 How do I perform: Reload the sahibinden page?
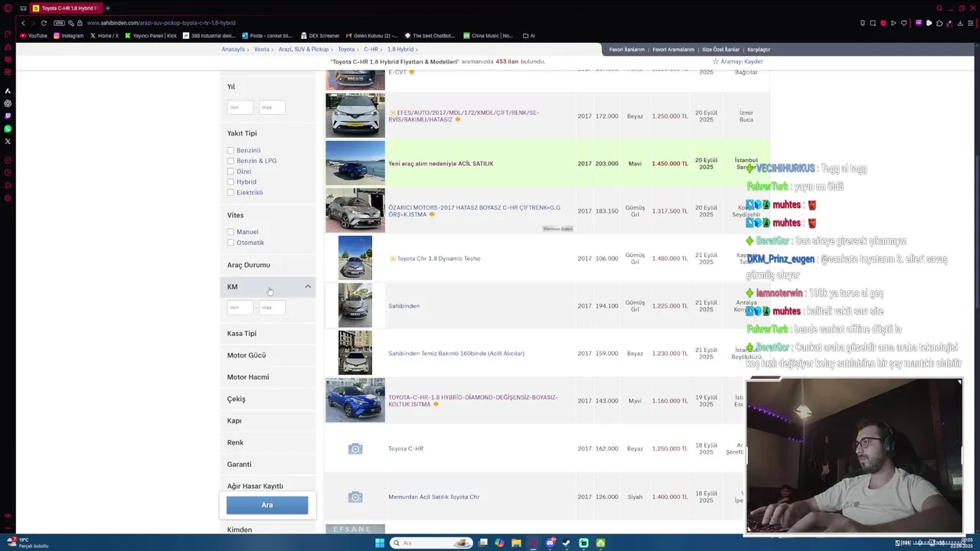44,23
